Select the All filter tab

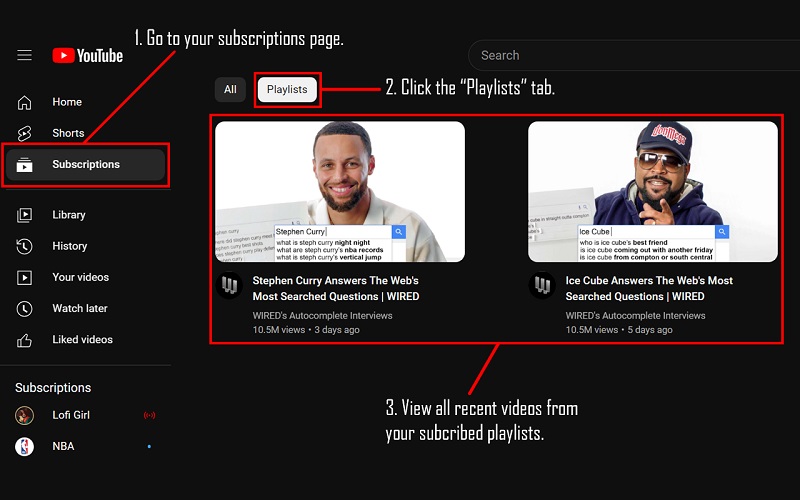(230, 90)
